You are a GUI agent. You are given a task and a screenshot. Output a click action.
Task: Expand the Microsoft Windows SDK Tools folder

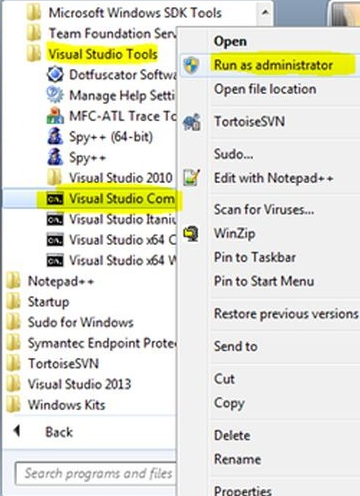pos(135,13)
